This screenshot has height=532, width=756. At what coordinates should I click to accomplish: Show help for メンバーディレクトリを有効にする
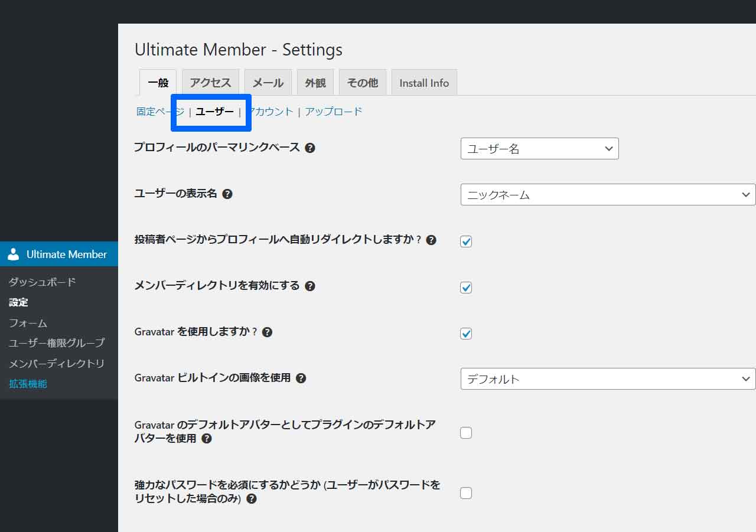(x=310, y=286)
